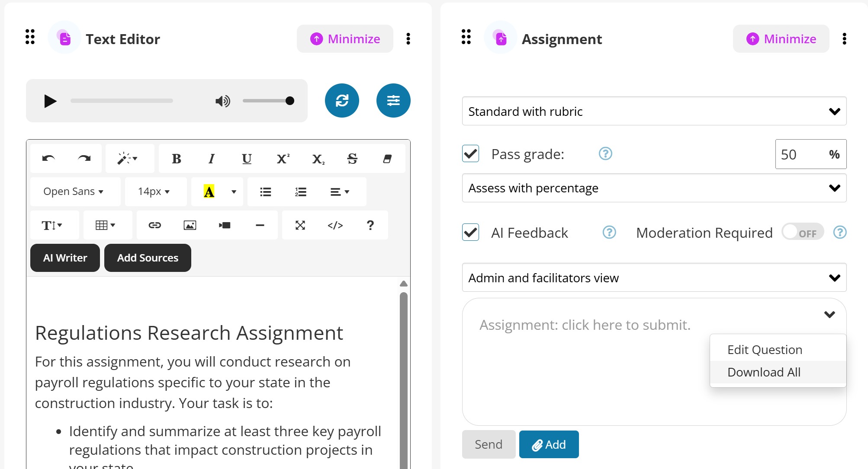Select Download All menu option
868x469 pixels.
[764, 372]
